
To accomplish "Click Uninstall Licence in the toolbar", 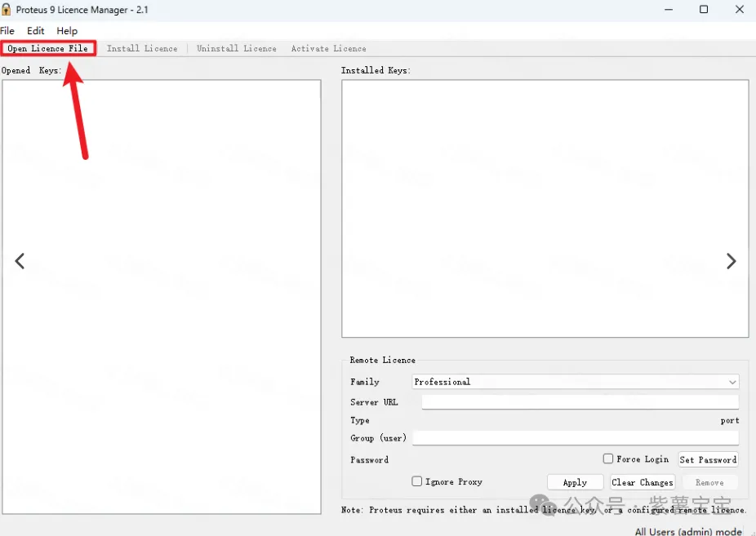I will [237, 49].
